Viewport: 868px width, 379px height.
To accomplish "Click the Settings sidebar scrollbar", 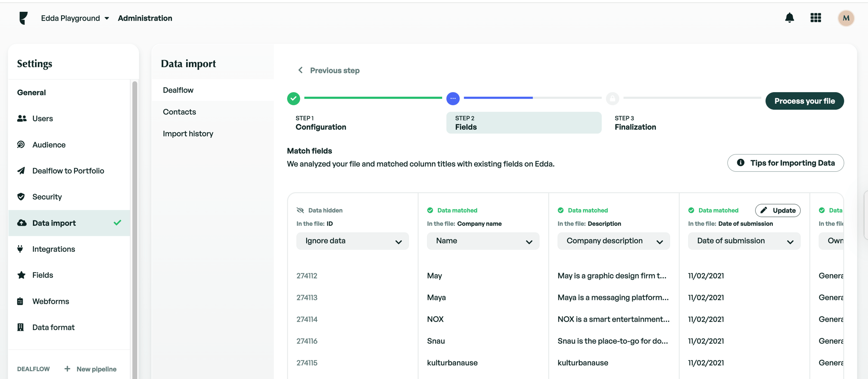I will (135, 230).
